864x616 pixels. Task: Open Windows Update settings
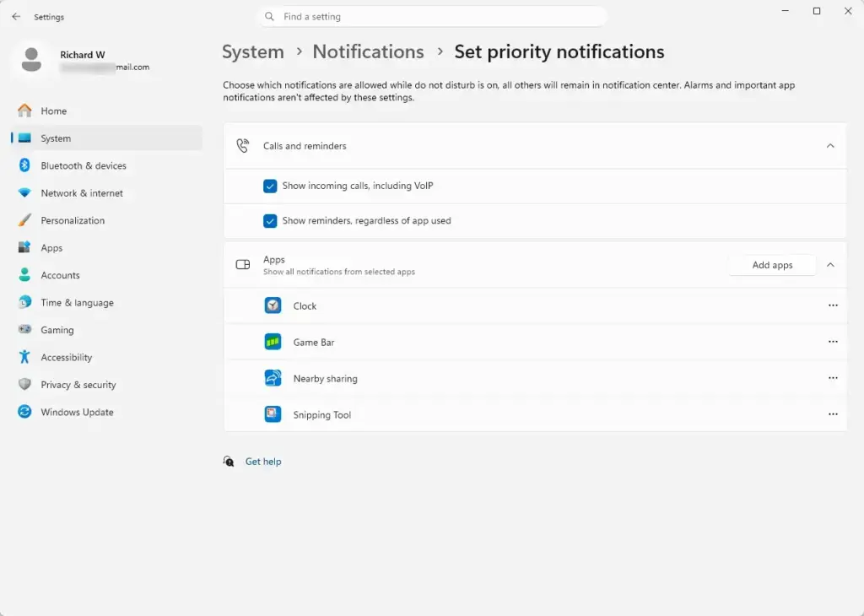click(x=106, y=412)
